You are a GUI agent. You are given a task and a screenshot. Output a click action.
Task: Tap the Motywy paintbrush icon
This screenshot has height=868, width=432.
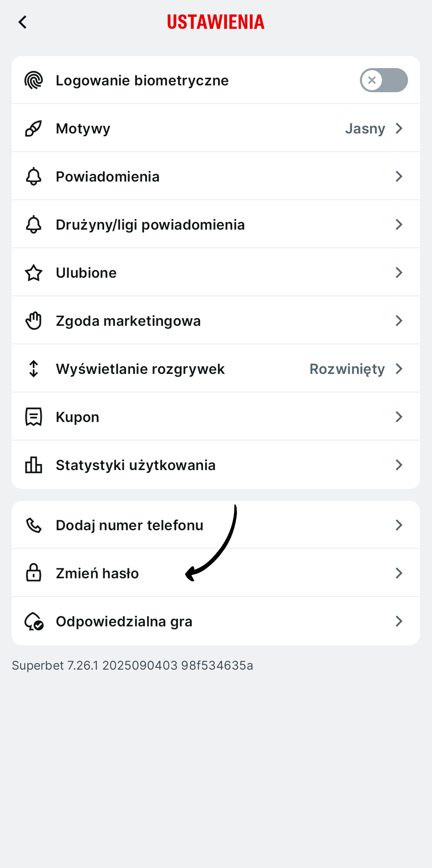click(34, 128)
